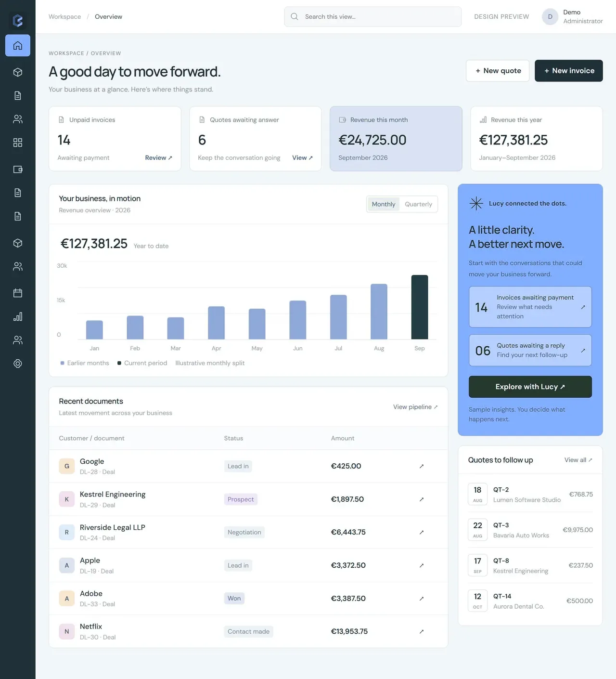Open the Quotes awaiting a reply Lucy card
This screenshot has height=679, width=616.
click(x=530, y=350)
